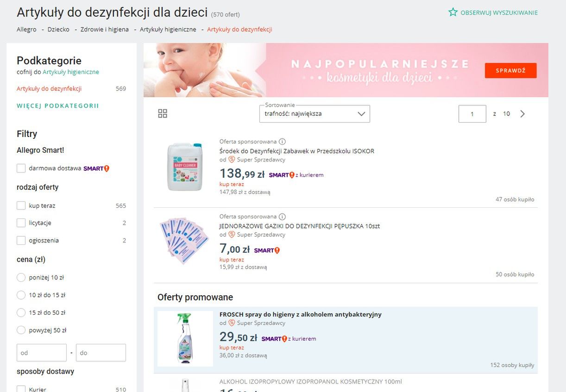Go to next results page arrow
This screenshot has width=566, height=392.
522,114
